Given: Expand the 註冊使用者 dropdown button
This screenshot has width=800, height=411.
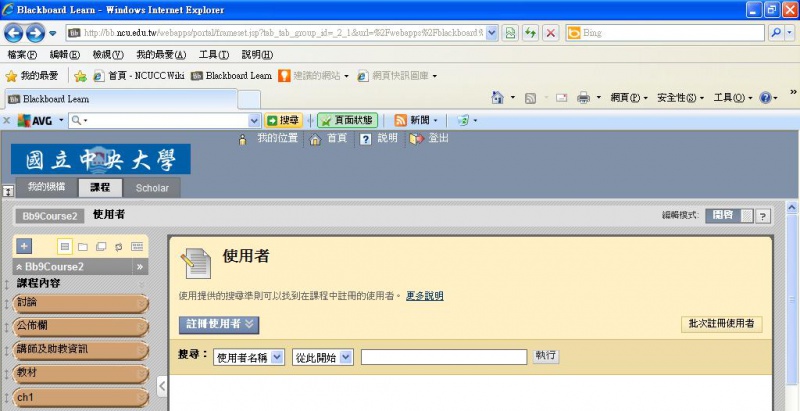Looking at the screenshot, I should pos(219,324).
